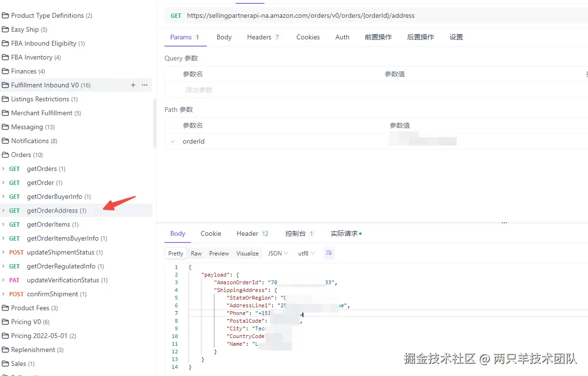
Task: Click the Product Fees folder icon
Action: (x=5, y=308)
